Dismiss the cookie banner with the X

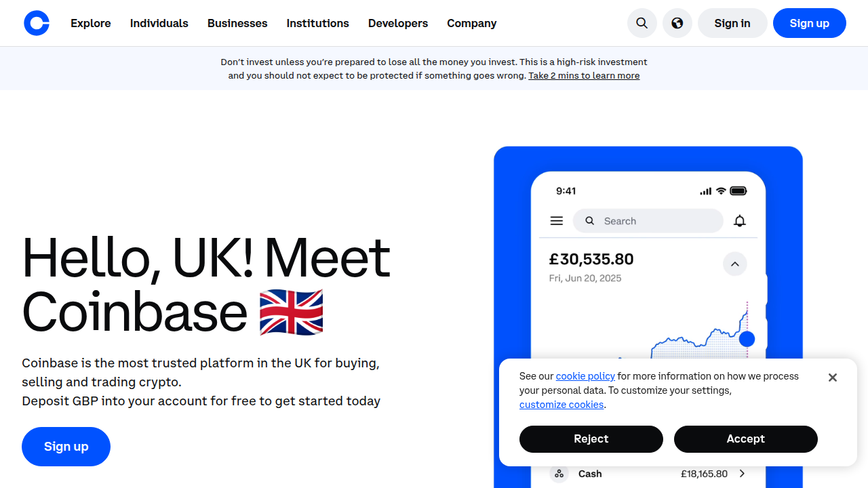[x=832, y=377]
